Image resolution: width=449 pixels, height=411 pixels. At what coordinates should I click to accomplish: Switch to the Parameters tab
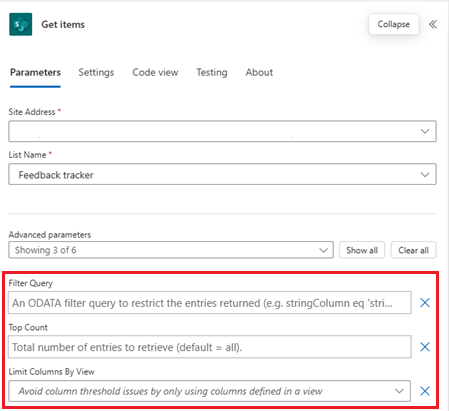pos(35,72)
